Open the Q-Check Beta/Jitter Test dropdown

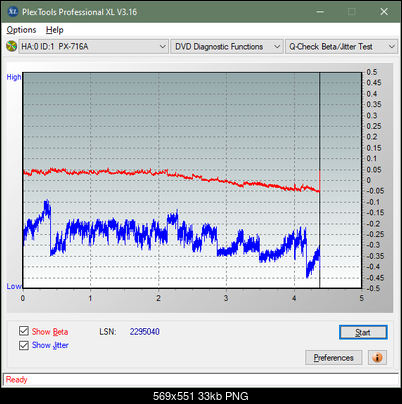click(x=341, y=47)
